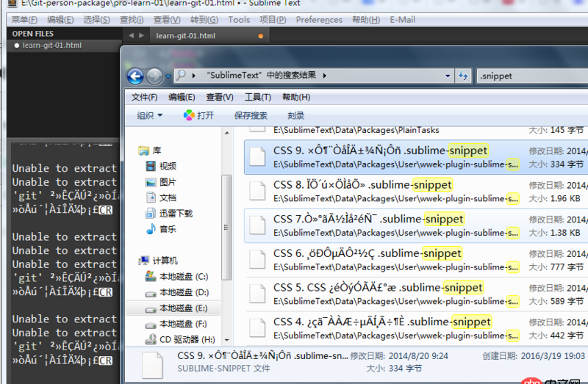Open the 编辑(E) menu in Explorer
Viewport: 588px width, 384px height.
click(x=182, y=98)
